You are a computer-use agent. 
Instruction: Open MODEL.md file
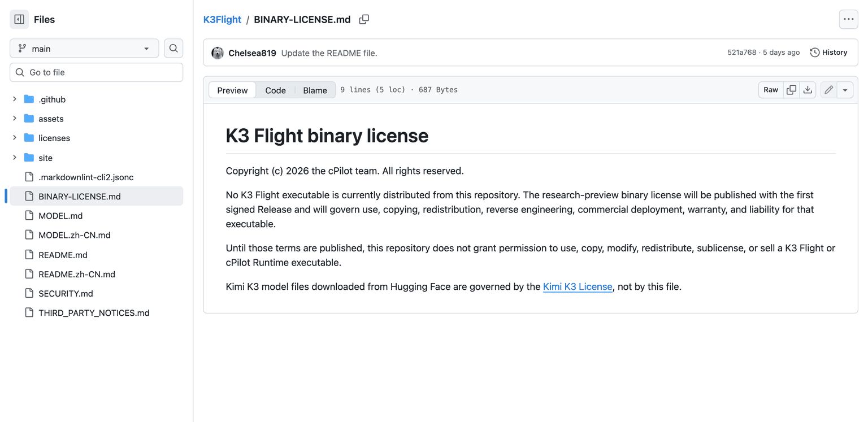[60, 216]
